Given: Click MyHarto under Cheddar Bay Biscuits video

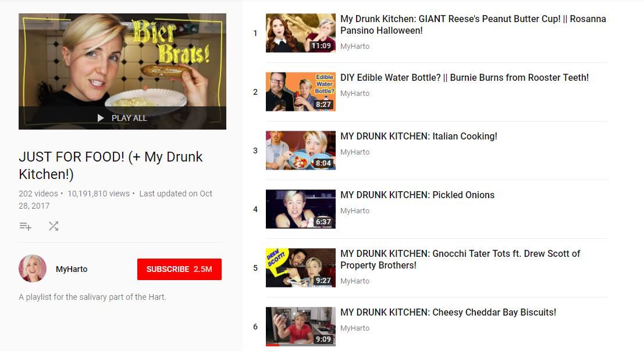Looking at the screenshot, I should pyautogui.click(x=355, y=328).
